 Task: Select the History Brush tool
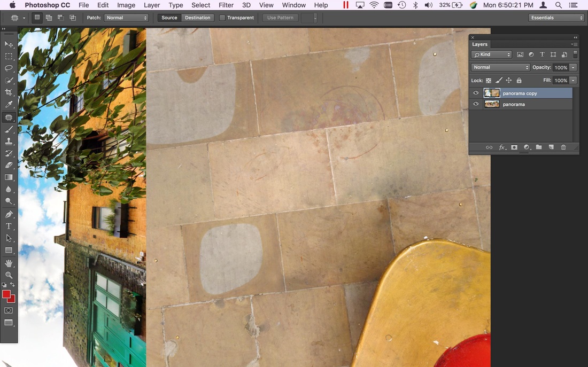(9, 153)
